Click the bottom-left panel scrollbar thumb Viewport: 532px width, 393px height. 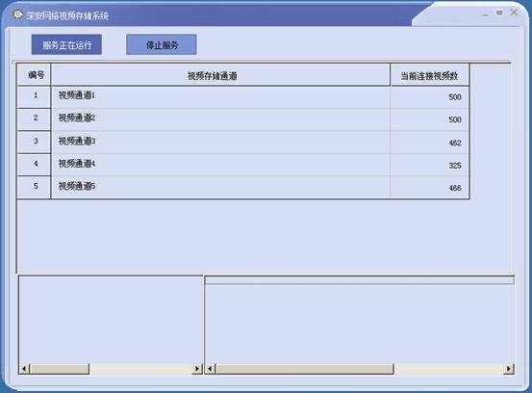point(60,369)
